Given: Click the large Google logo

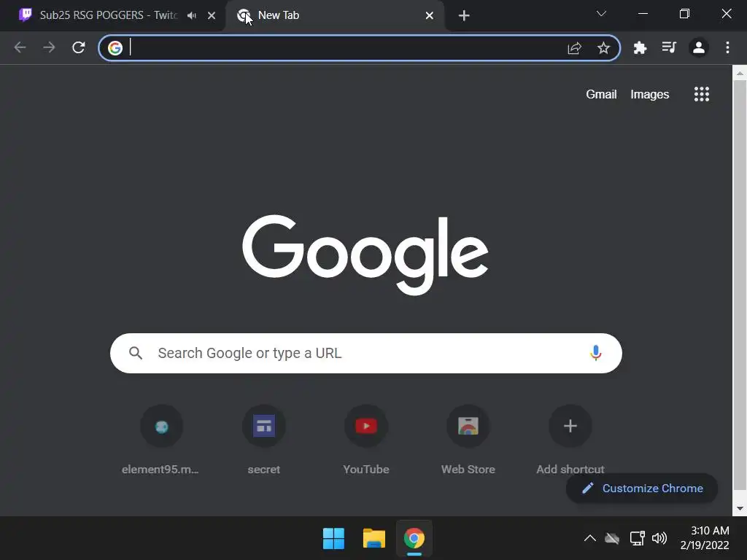Looking at the screenshot, I should [365, 254].
